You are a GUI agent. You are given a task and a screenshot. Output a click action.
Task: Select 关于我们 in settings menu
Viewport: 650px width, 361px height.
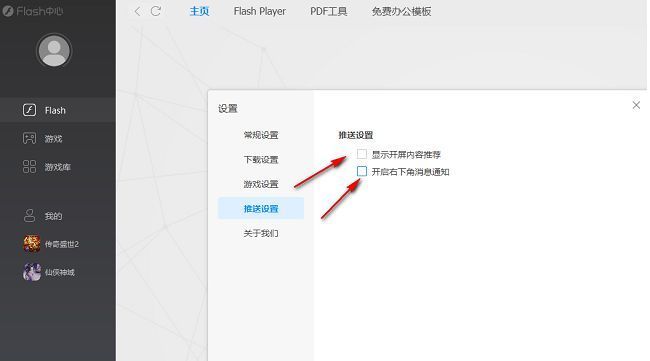click(261, 233)
